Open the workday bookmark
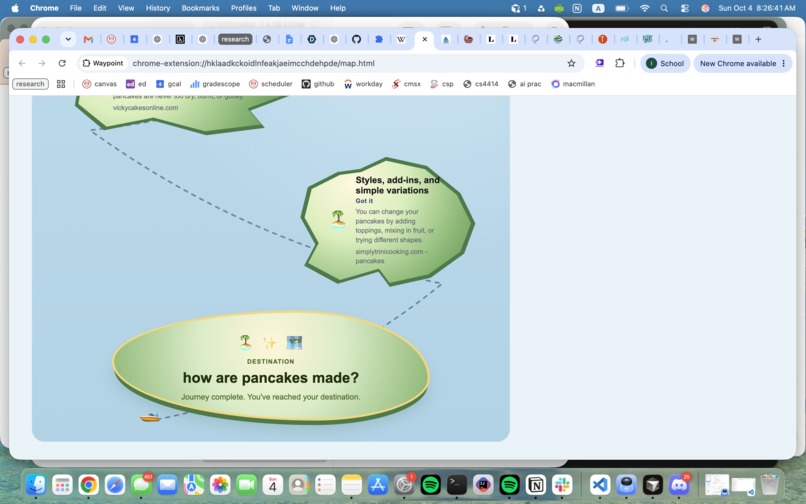 click(363, 84)
